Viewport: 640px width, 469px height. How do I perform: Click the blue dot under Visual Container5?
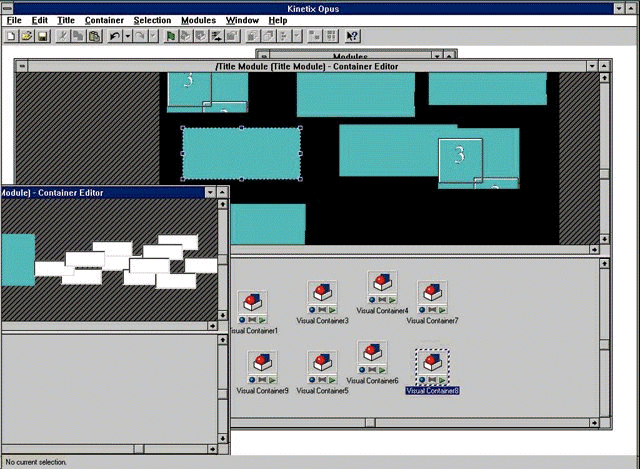(x=312, y=380)
